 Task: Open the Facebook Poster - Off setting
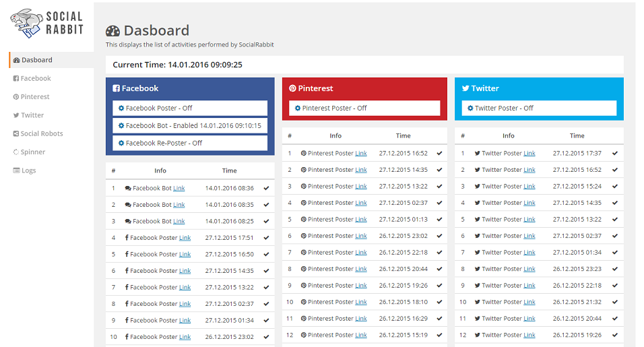tap(190, 108)
